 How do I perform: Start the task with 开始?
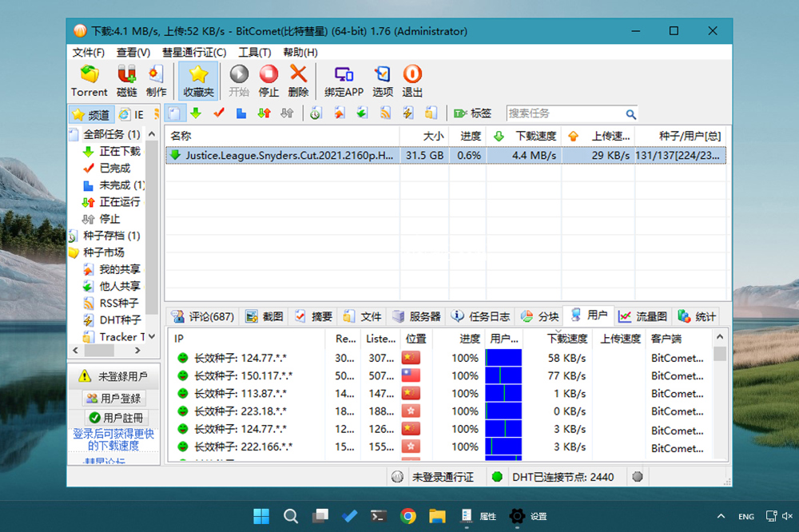[x=238, y=81]
